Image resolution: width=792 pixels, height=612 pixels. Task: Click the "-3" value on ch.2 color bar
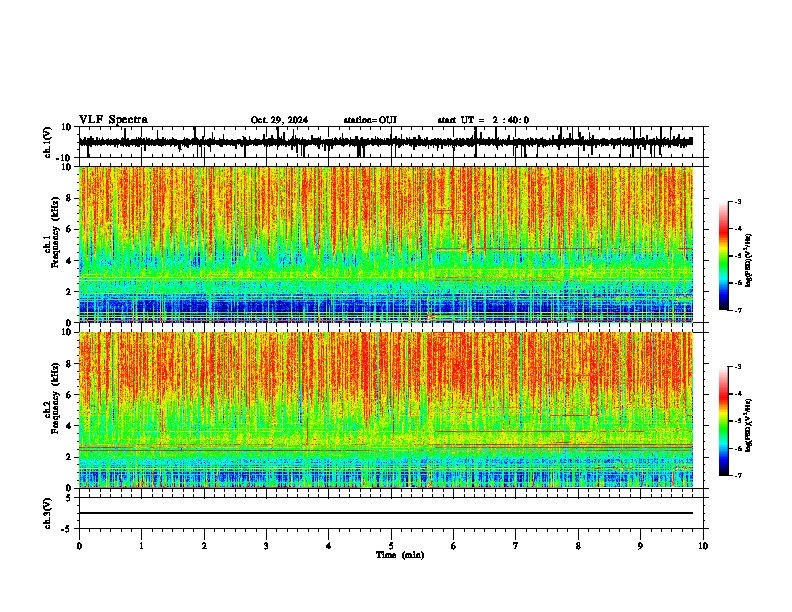click(737, 367)
